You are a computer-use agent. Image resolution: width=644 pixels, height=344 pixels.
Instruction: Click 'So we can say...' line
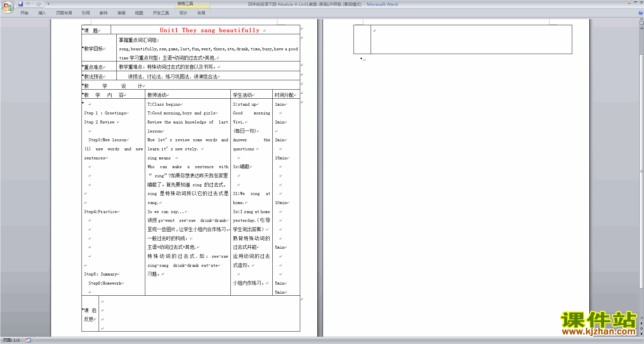tap(166, 212)
